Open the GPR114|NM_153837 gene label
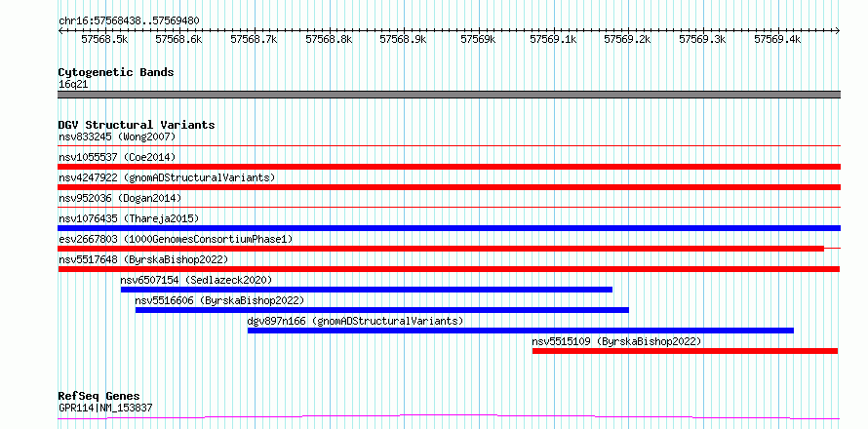This screenshot has height=429, width=868. 105,408
